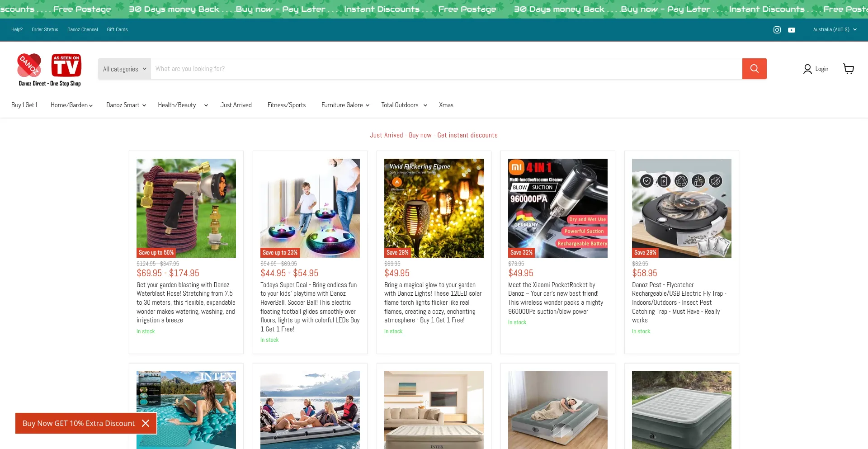The height and width of the screenshot is (449, 868).
Task: Click the Help? link
Action: pyautogui.click(x=17, y=30)
